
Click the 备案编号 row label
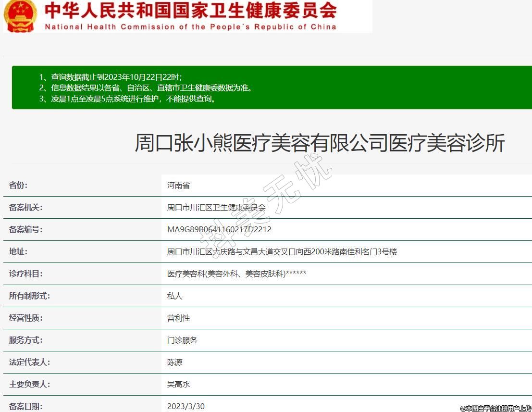(25, 230)
